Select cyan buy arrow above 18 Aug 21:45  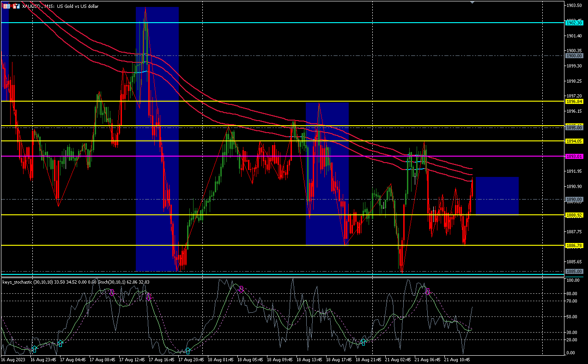click(x=364, y=342)
